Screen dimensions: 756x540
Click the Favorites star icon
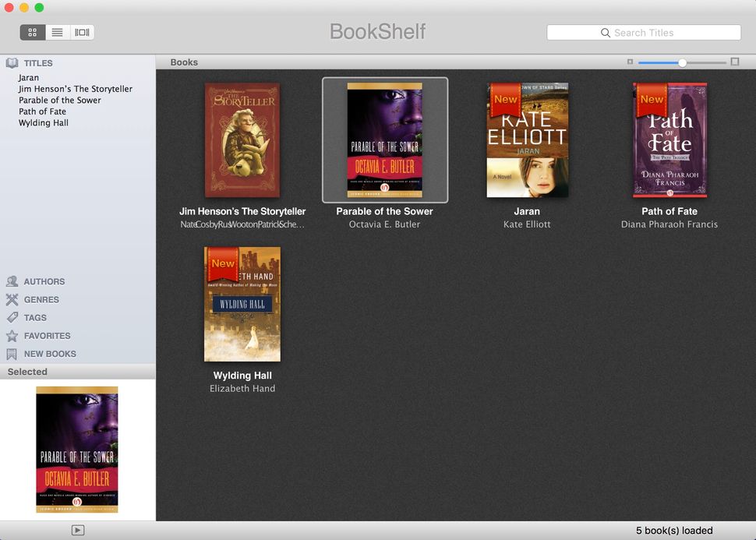point(12,336)
